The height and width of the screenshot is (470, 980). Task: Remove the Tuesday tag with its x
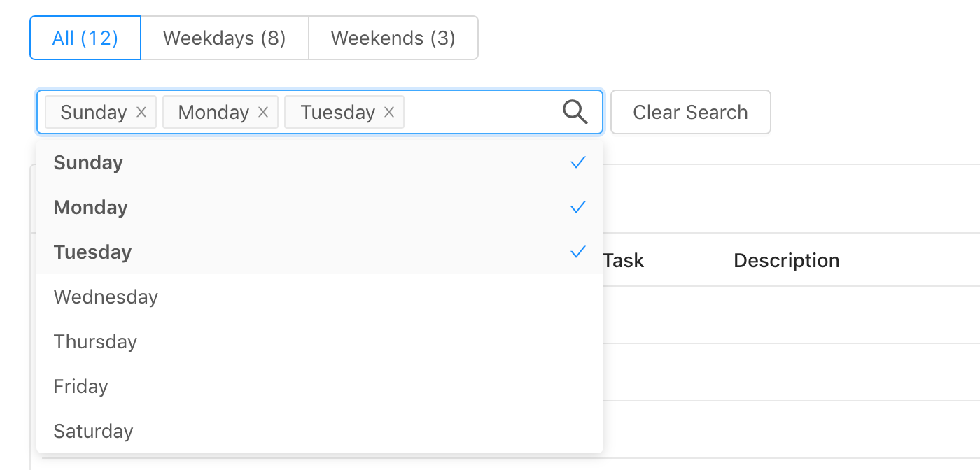(389, 112)
